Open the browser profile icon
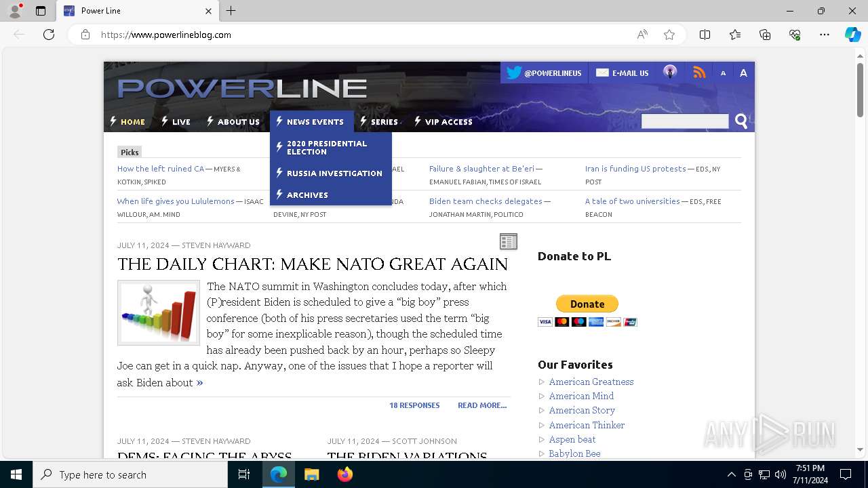 pyautogui.click(x=15, y=11)
